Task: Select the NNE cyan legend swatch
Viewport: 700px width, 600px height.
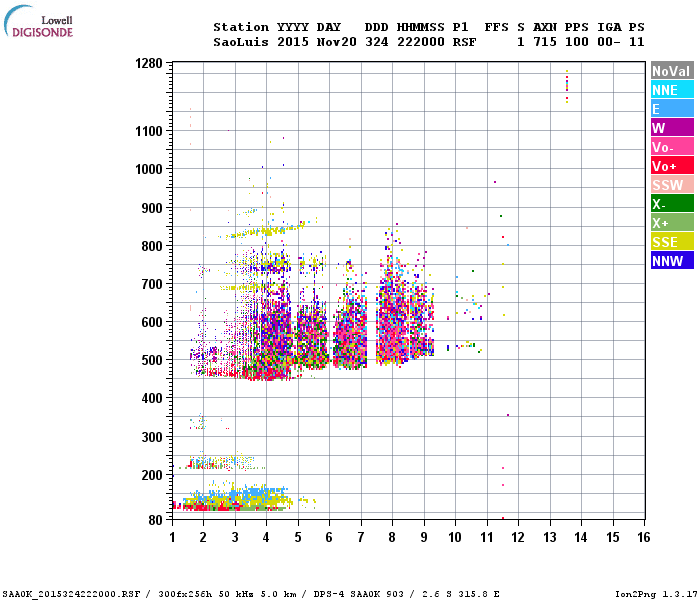Action: pos(672,90)
